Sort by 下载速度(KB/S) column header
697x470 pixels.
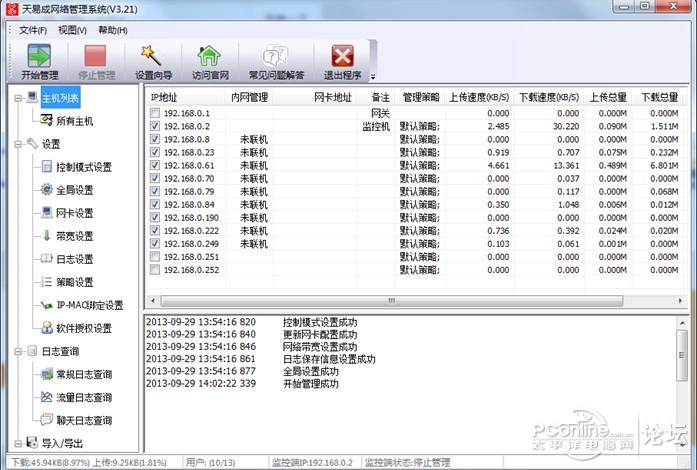(x=549, y=97)
